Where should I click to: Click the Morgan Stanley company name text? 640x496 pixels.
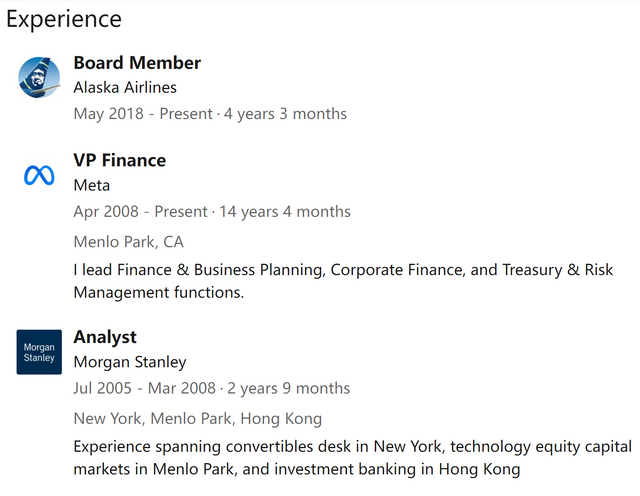pos(130,362)
